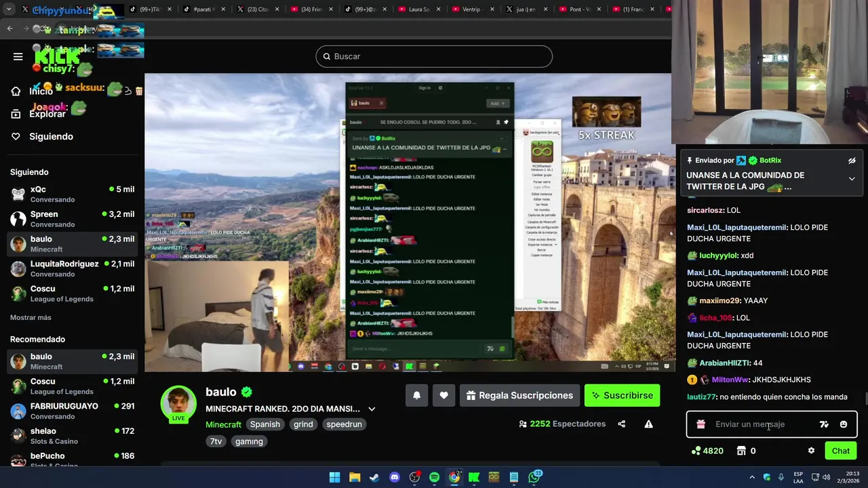The width and height of the screenshot is (868, 488).
Task: Switch to the (23) Cita X browser tab
Action: click(x=258, y=9)
